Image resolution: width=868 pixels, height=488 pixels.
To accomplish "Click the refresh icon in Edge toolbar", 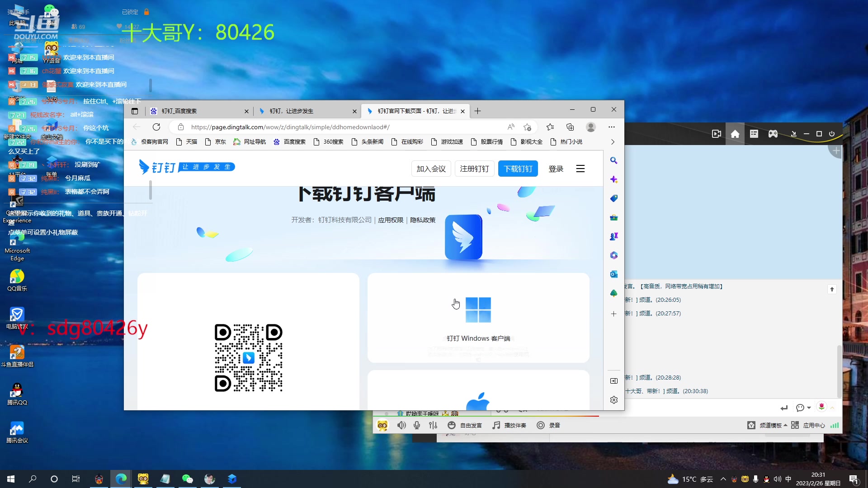I will tap(156, 127).
